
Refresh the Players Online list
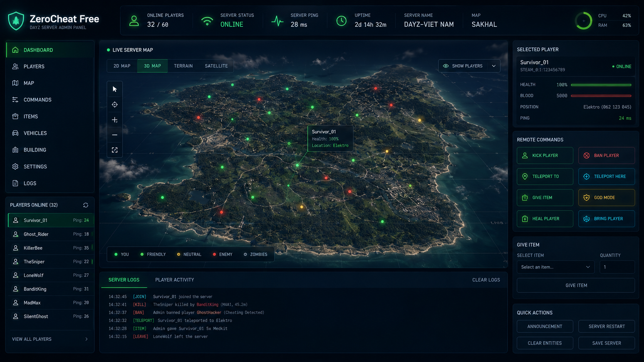(86, 205)
